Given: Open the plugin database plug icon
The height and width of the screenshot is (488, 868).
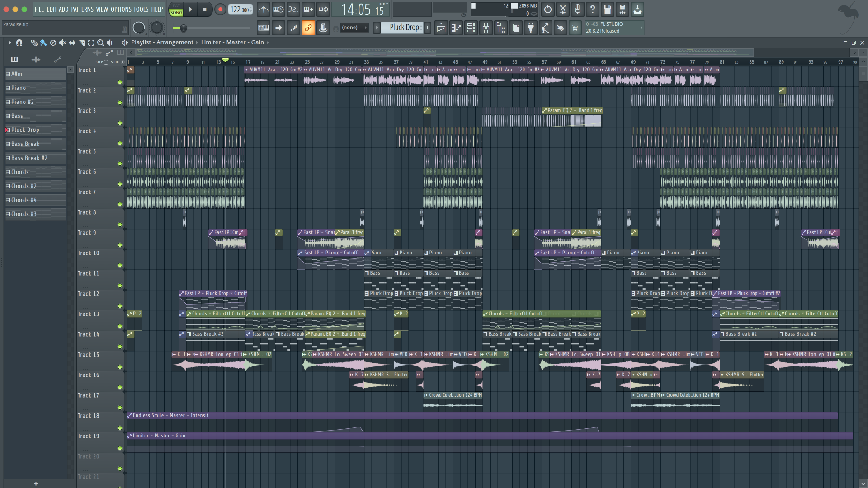Looking at the screenshot, I should (x=531, y=28).
